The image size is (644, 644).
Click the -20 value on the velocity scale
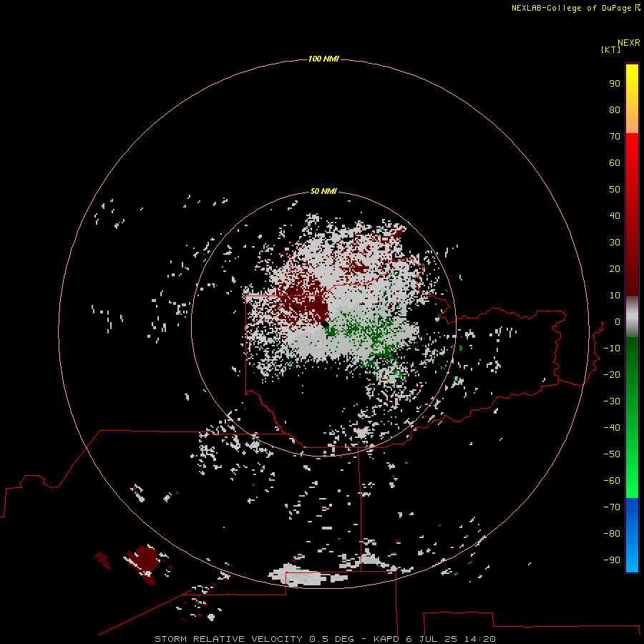click(x=612, y=375)
